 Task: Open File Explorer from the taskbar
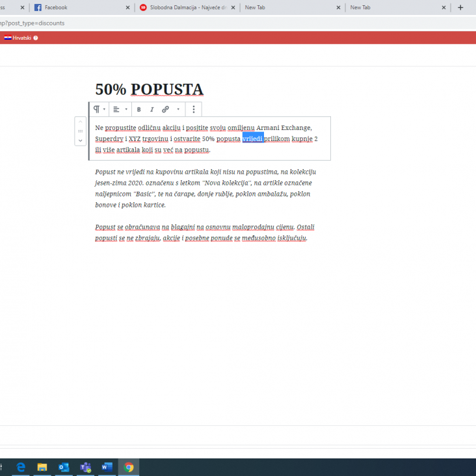coord(42,467)
